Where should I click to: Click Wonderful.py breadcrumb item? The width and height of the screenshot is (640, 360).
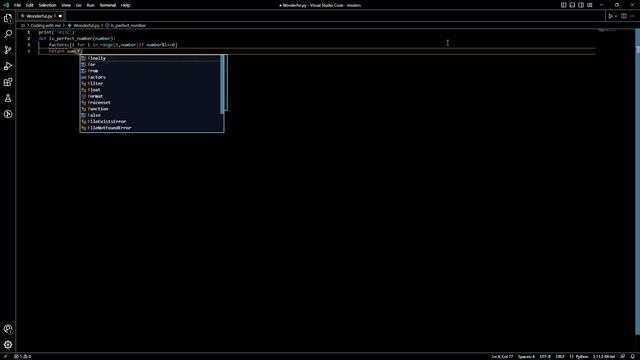click(86, 25)
